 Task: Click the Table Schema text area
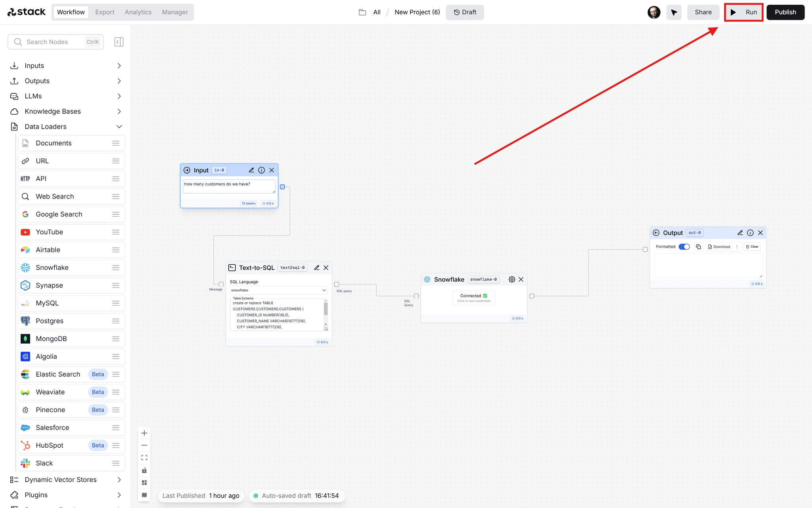pyautogui.click(x=277, y=315)
